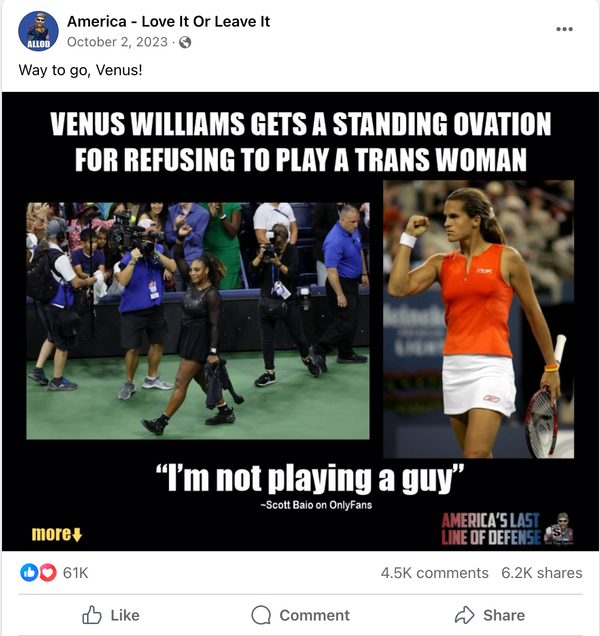Click the Comment button label
The height and width of the screenshot is (636, 600).
tap(314, 615)
